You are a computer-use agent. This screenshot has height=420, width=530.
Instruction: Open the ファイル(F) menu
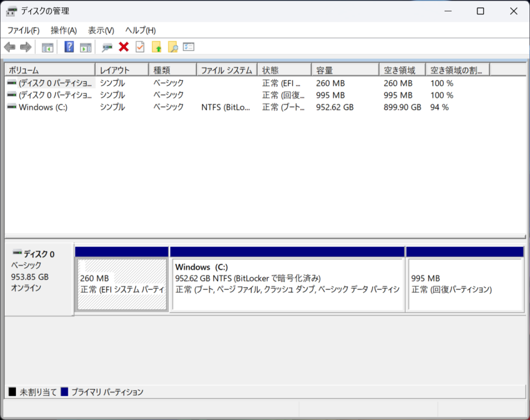[23, 31]
